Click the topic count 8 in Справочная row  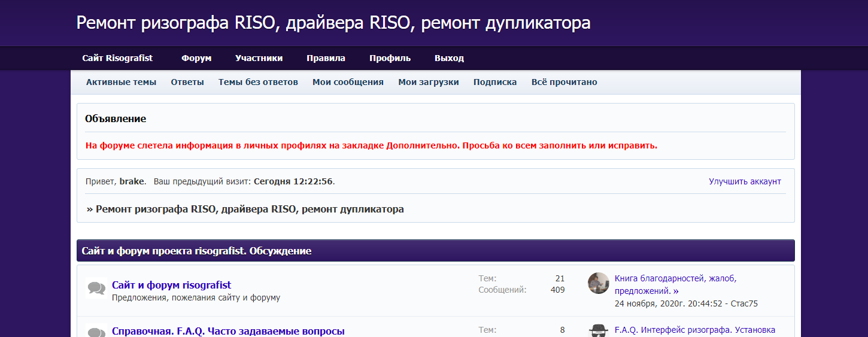tap(562, 330)
